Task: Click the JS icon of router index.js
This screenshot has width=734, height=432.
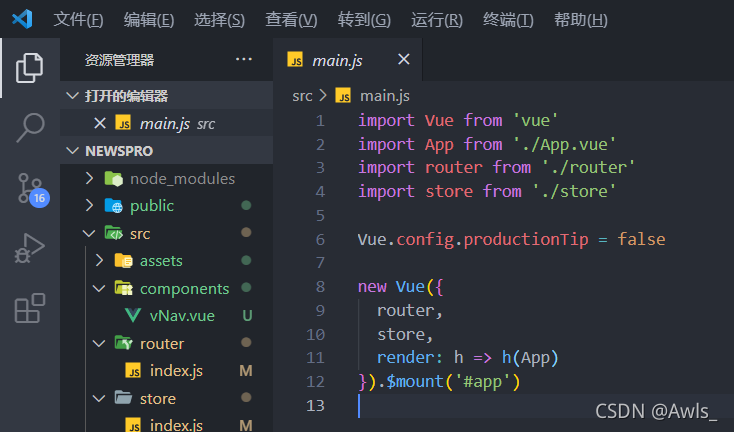Action: [x=133, y=371]
